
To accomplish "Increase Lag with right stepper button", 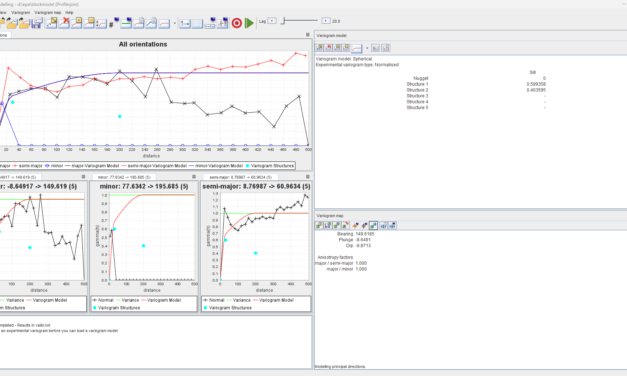I will (x=326, y=21).
